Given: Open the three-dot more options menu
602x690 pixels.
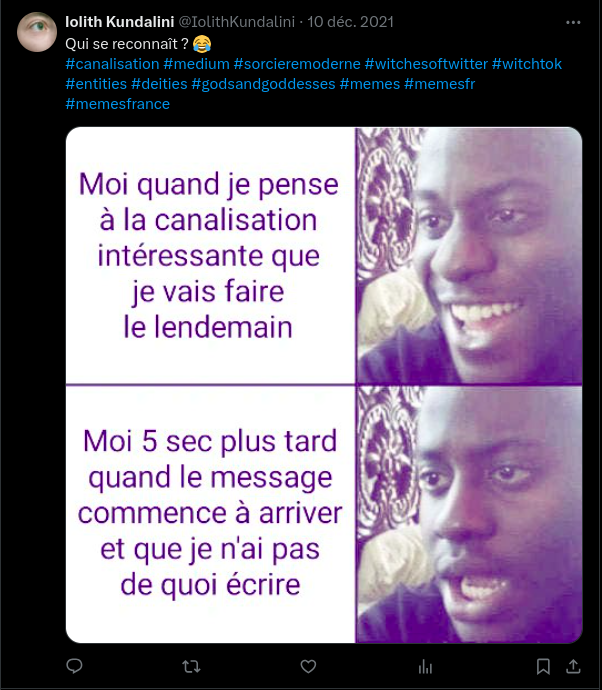Looking at the screenshot, I should pos(573,22).
